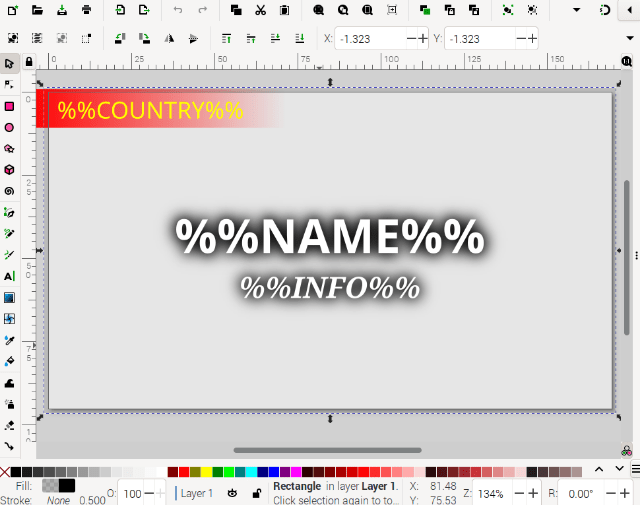Rotate selection 90° counter-clockwise icon

pyautogui.click(x=120, y=38)
